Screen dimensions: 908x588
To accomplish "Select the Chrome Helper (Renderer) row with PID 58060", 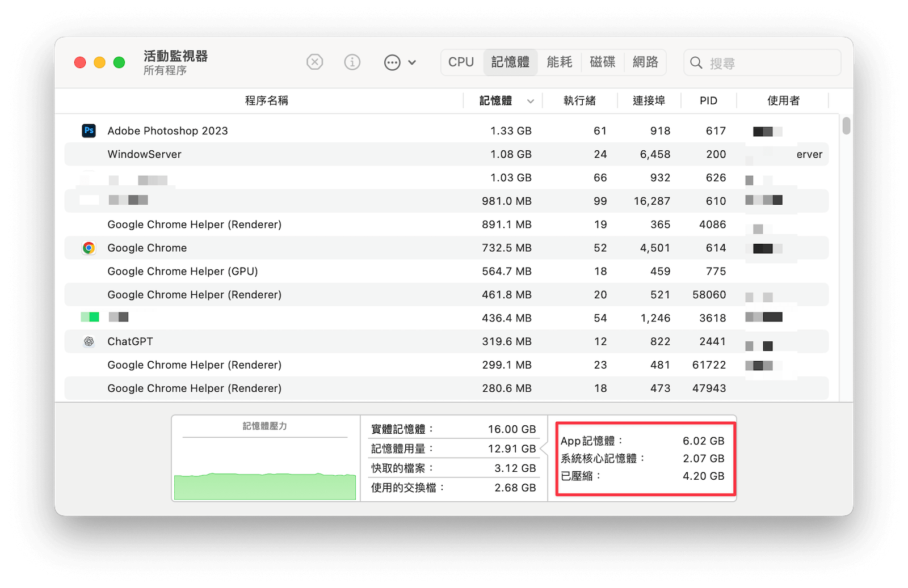I will (x=447, y=295).
